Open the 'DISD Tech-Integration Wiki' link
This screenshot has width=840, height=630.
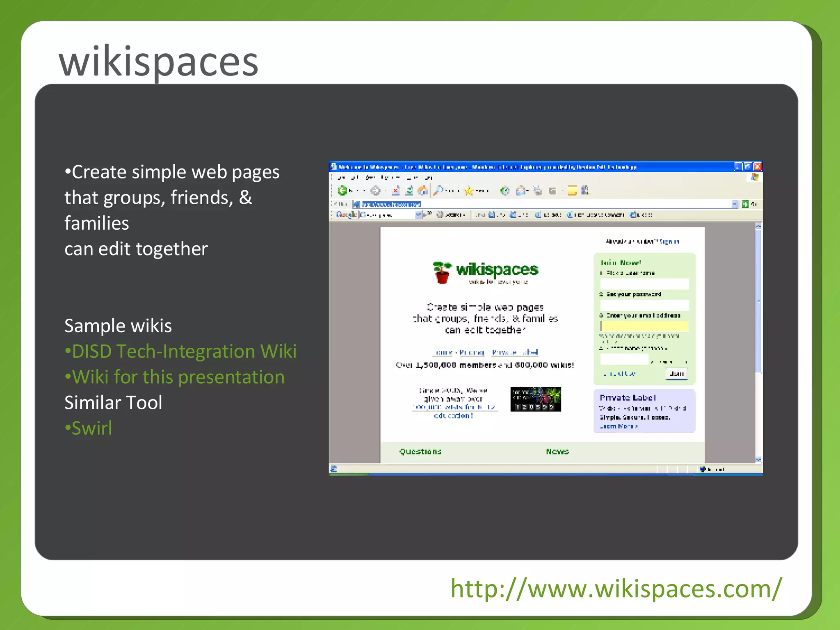coord(184,351)
